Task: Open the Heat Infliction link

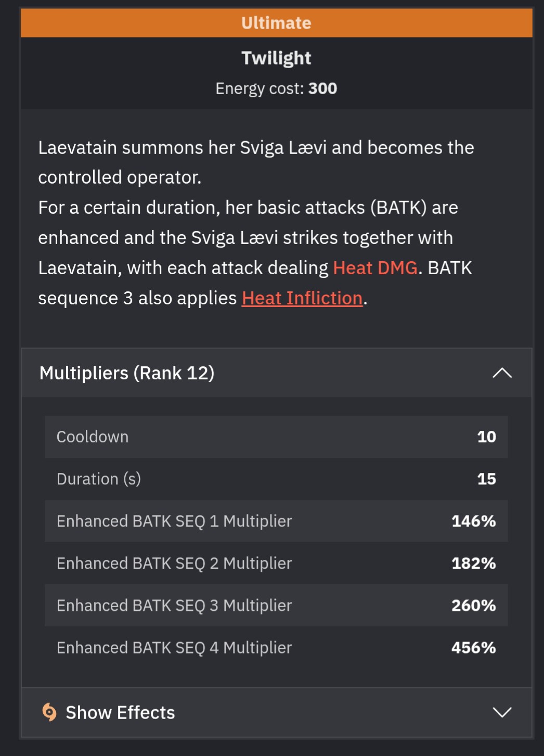Action: point(302,298)
